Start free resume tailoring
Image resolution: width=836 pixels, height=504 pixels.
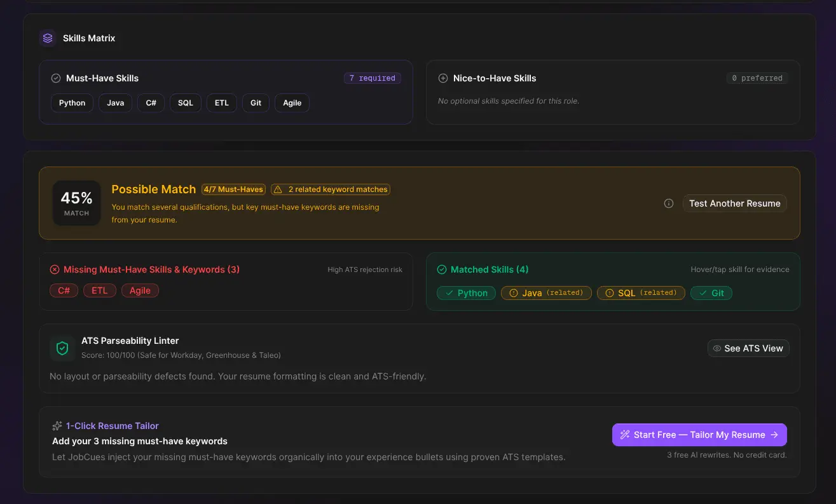click(x=699, y=435)
